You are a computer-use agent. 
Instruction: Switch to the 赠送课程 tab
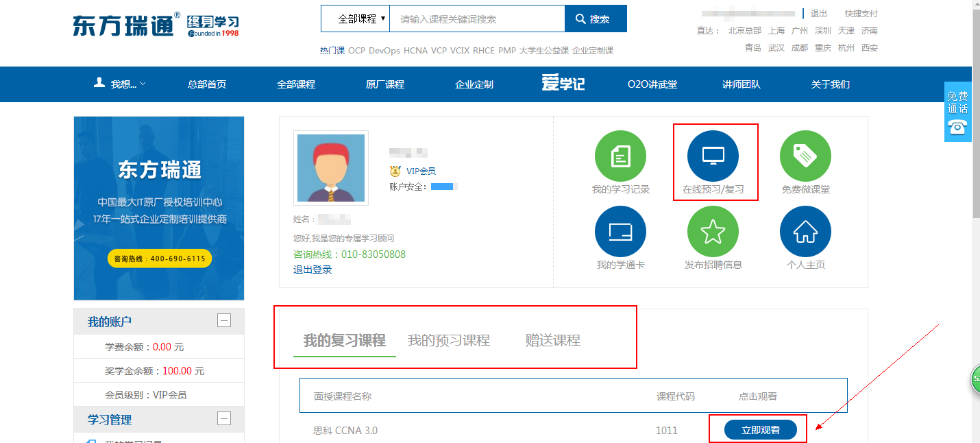click(x=553, y=340)
